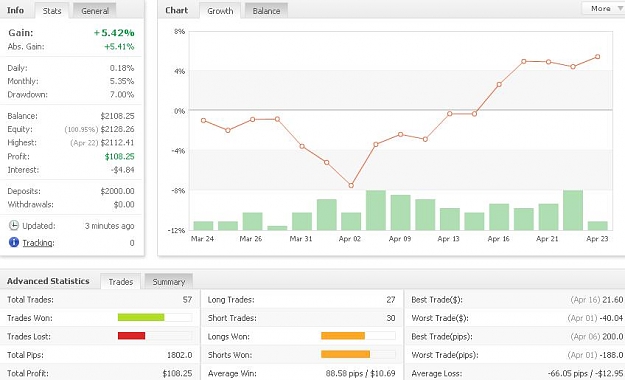Viewport: 625px width, 380px height.
Task: Click the Shorts Won orange progress bar
Action: point(346,354)
